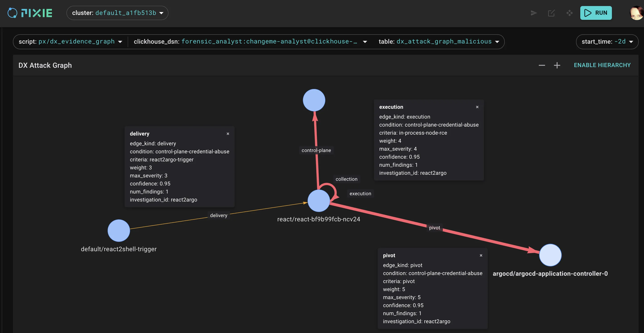
Task: Expand the clickhouse_dsn argument dropdown
Action: click(x=250, y=41)
